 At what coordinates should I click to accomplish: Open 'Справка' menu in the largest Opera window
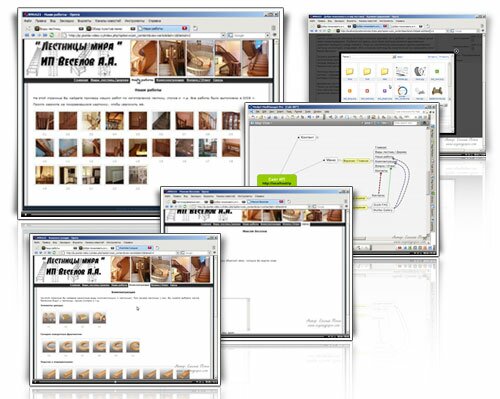[155, 21]
